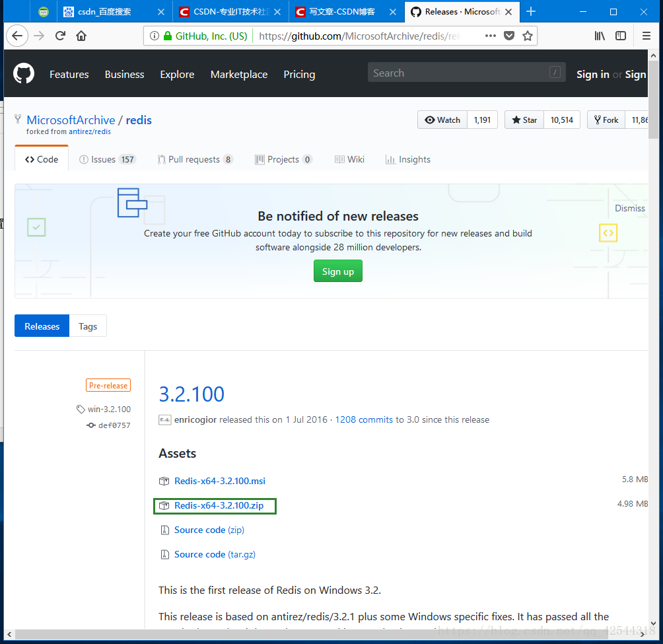Select the Tags button tab
The height and width of the screenshot is (644, 663).
88,326
